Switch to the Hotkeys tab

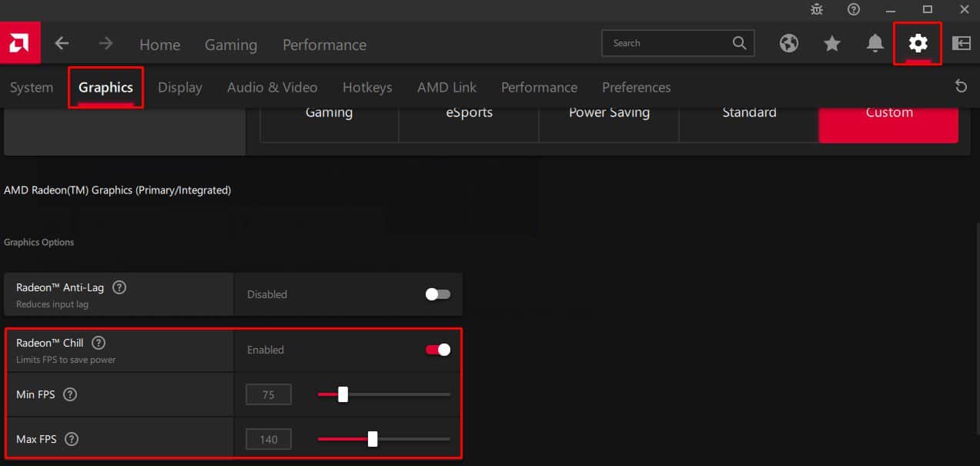[x=367, y=88]
